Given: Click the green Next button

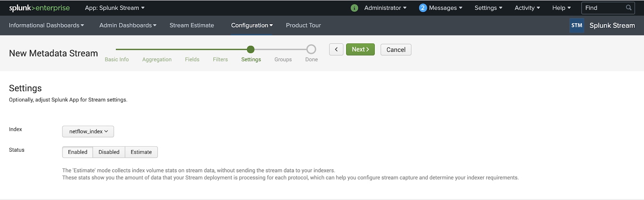Looking at the screenshot, I should click(x=360, y=49).
